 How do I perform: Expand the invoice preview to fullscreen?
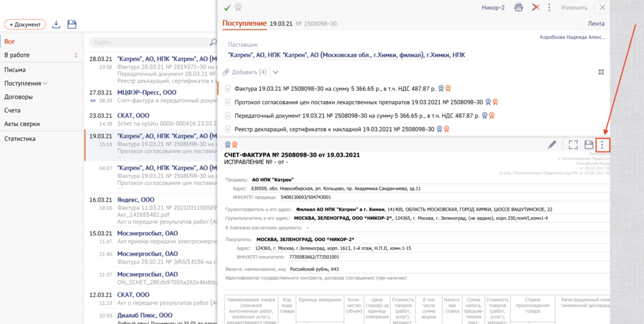573,145
